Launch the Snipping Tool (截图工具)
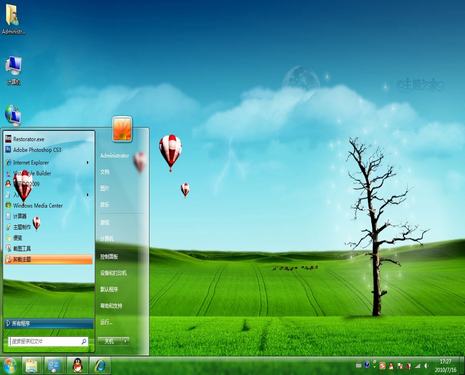The height and width of the screenshot is (375, 465). pyautogui.click(x=49, y=248)
